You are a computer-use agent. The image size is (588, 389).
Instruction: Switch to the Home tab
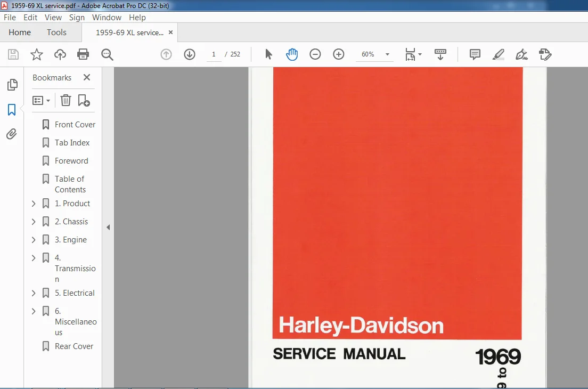point(20,33)
